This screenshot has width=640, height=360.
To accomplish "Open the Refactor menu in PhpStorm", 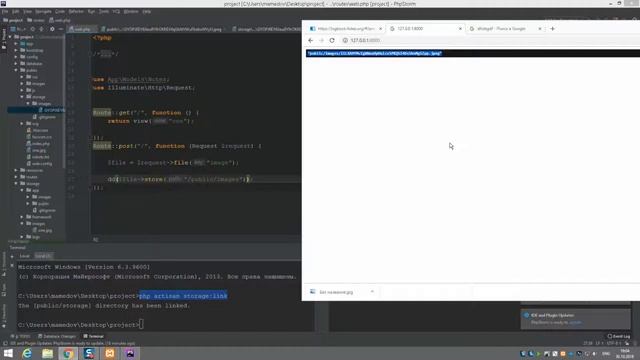I will click(x=76, y=11).
